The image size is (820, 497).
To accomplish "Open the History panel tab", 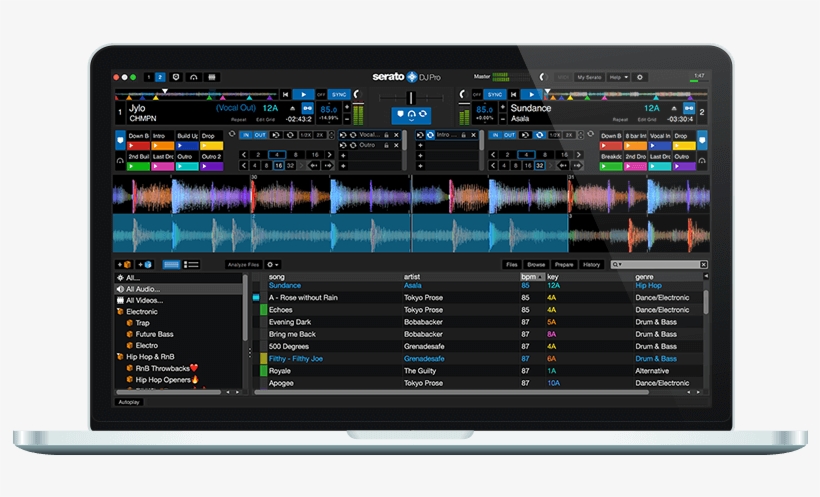I will 591,265.
